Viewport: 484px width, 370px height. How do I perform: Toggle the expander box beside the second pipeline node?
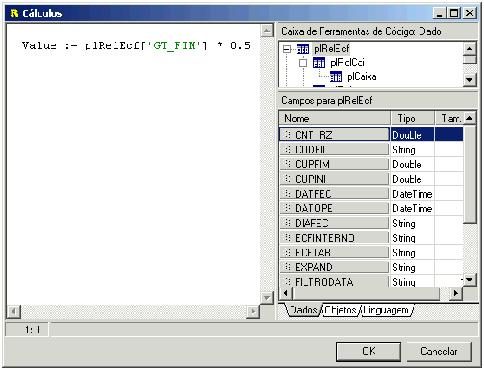pyautogui.click(x=303, y=63)
